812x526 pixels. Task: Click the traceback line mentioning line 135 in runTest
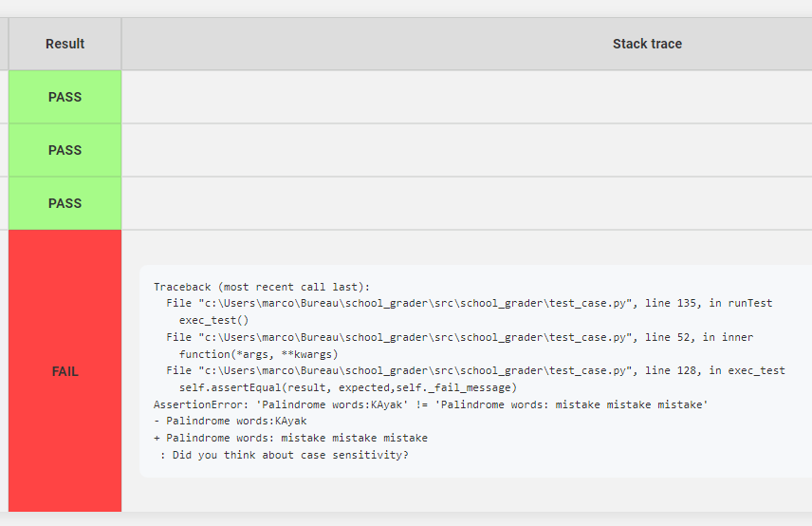(x=470, y=303)
